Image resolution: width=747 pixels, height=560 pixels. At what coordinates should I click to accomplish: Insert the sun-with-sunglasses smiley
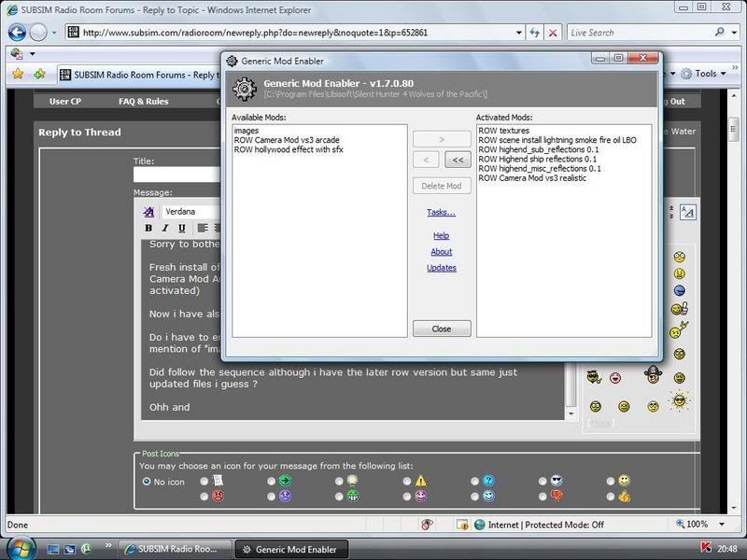[680, 400]
